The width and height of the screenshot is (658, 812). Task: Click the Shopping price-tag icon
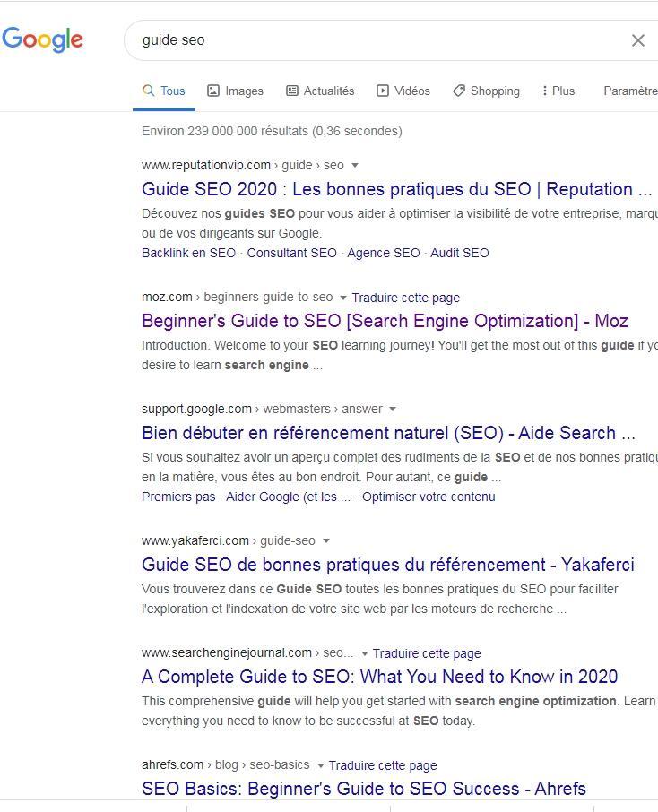tap(460, 91)
